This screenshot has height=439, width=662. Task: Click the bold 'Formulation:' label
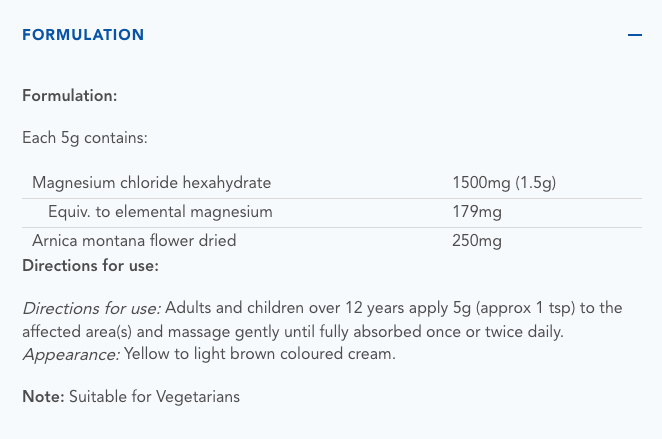click(70, 97)
